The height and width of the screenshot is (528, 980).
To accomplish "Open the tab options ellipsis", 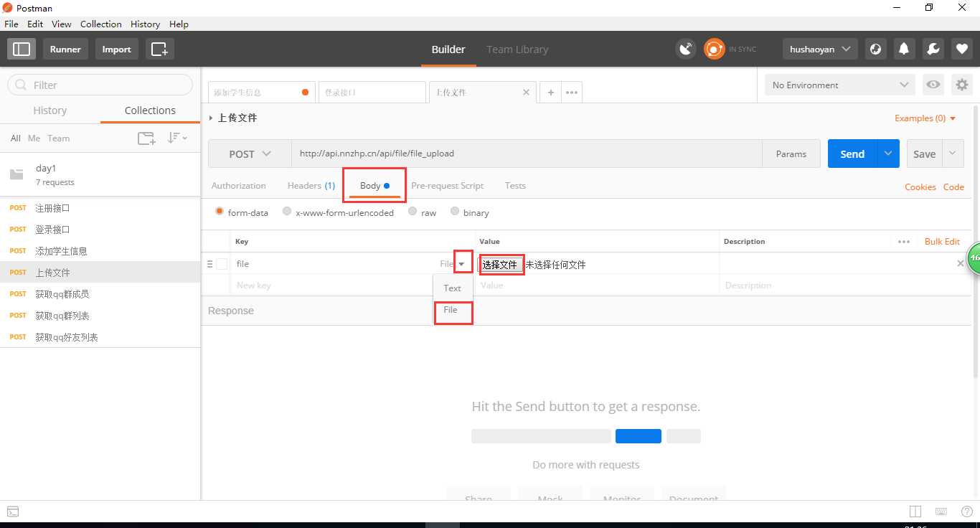I will [572, 93].
